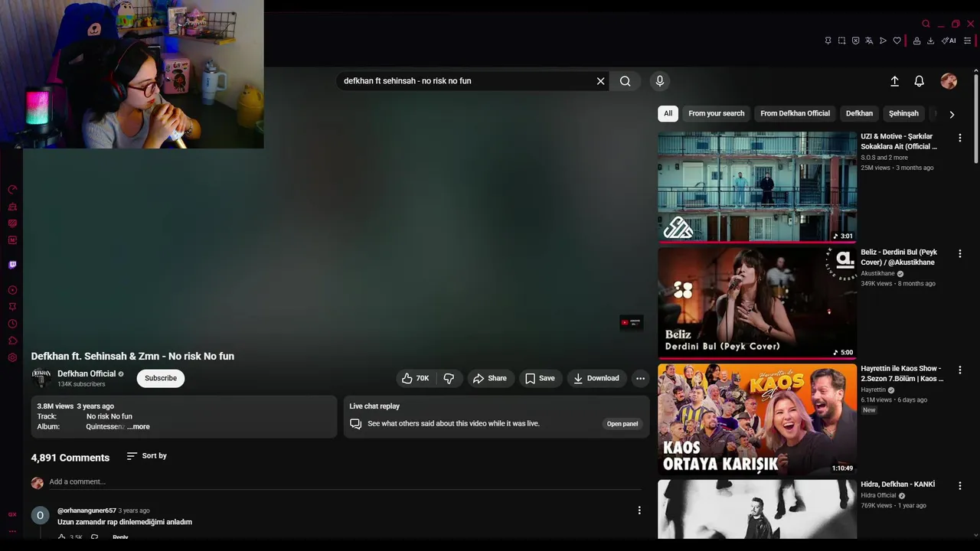This screenshot has width=980, height=551.
Task: Open the browser translate icon
Action: coord(869,41)
